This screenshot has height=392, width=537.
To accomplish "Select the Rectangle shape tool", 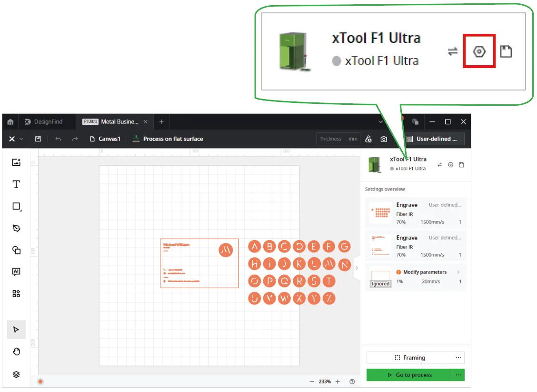I will point(16,206).
